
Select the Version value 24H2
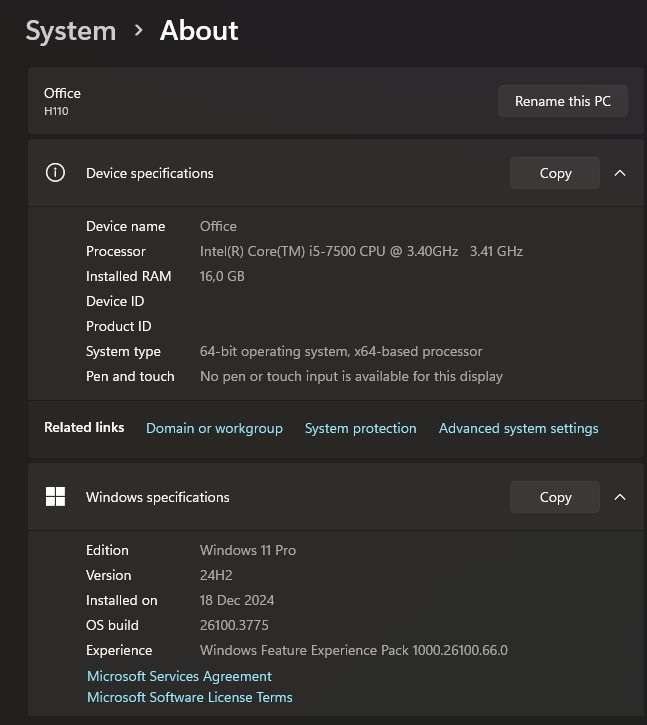pos(216,575)
